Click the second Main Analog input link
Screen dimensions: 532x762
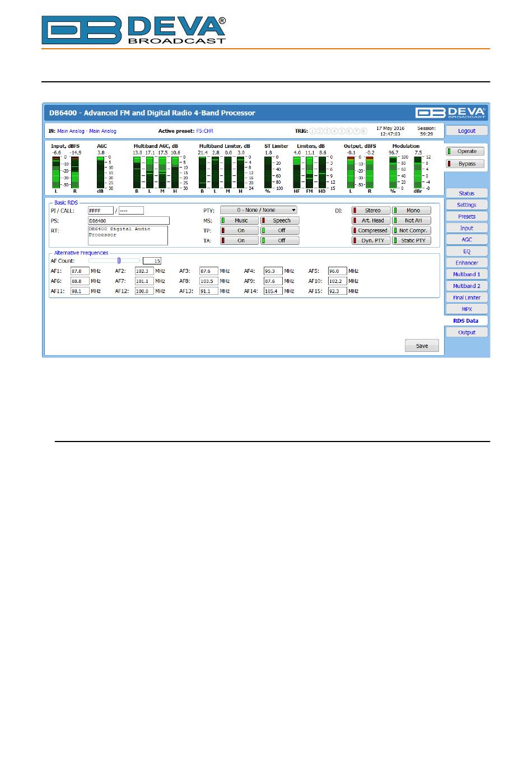[102, 131]
